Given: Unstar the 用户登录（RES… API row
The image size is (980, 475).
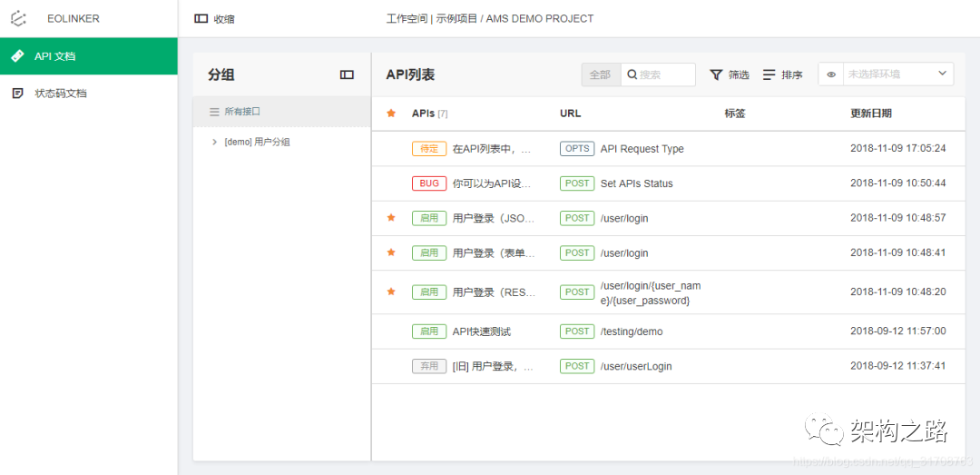Looking at the screenshot, I should (391, 292).
